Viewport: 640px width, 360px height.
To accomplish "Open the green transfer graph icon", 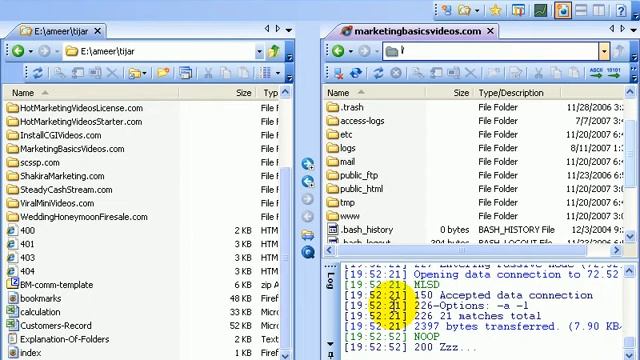I will point(540,10).
